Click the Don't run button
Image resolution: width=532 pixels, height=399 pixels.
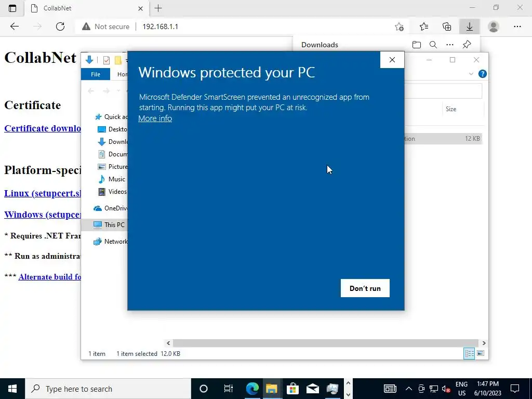tap(365, 288)
